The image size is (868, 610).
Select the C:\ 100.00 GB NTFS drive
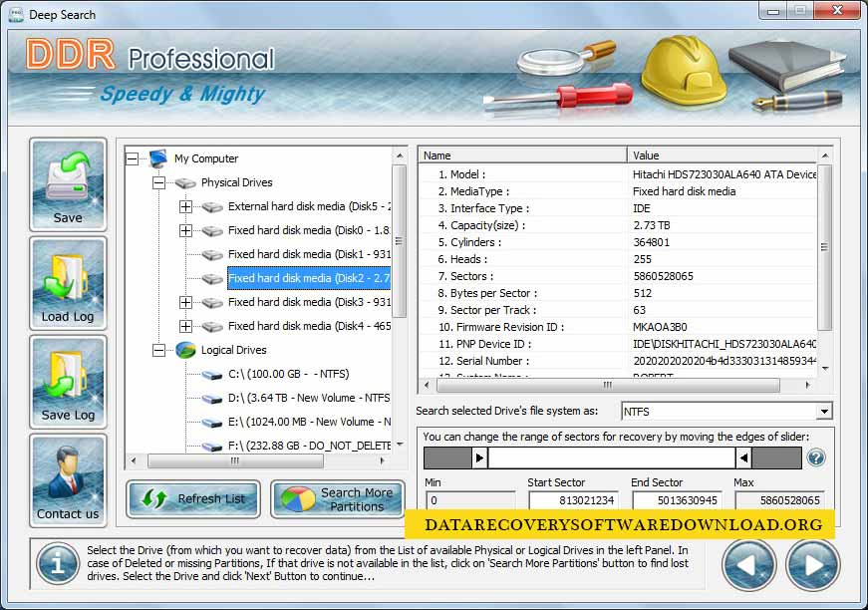[288, 374]
